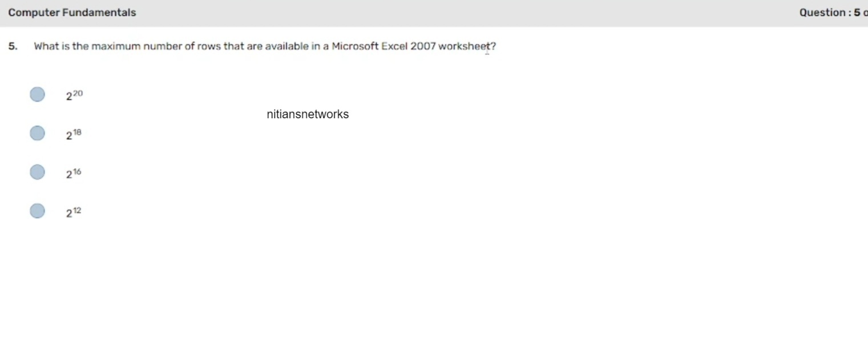Mark the 2^12 radio button
Image resolution: width=868 pixels, height=338 pixels.
[37, 211]
